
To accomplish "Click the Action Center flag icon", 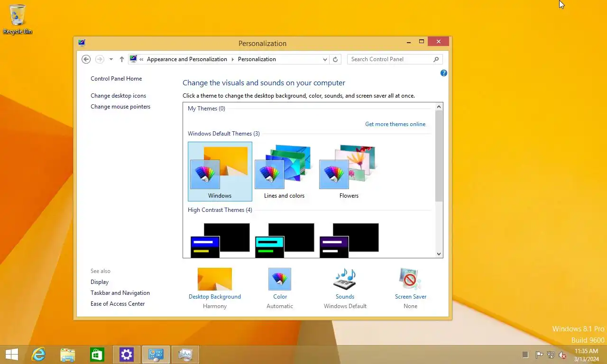I will [539, 355].
